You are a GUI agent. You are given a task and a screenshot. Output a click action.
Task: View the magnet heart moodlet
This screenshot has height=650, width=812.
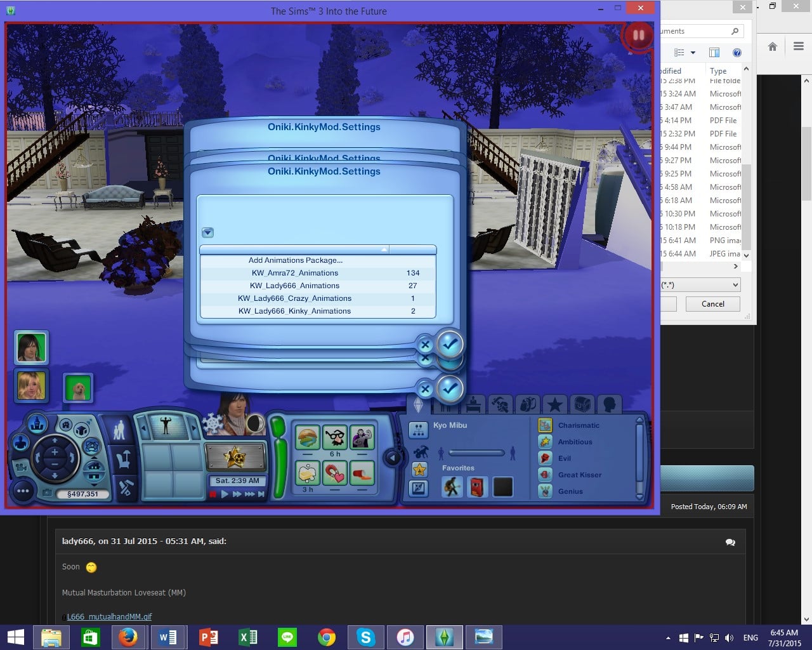tap(335, 474)
